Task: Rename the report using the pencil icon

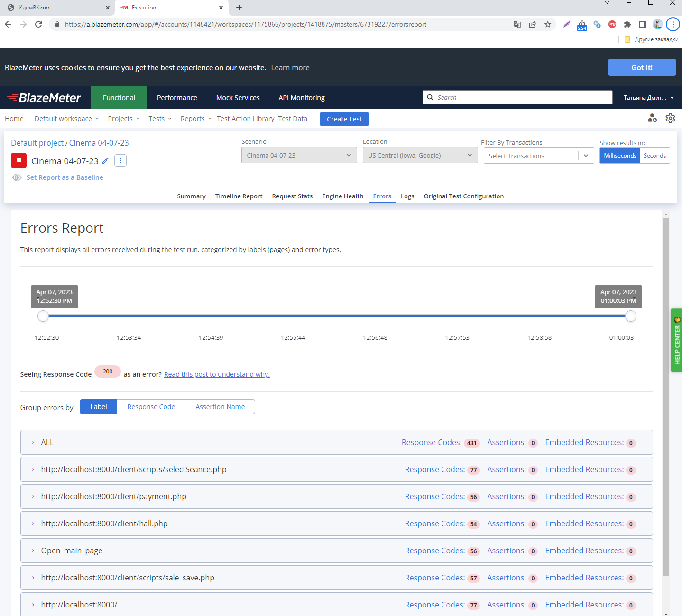Action: click(x=105, y=161)
